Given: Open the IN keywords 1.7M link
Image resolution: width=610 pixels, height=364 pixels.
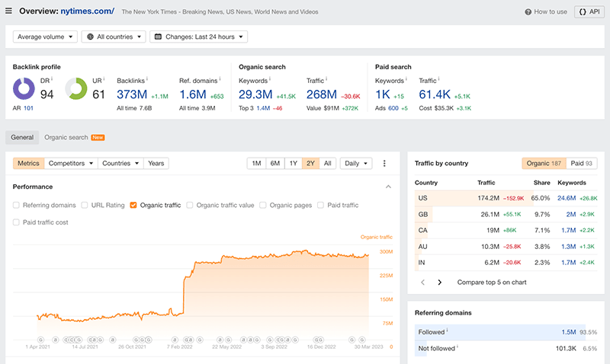Looking at the screenshot, I should coord(568,263).
